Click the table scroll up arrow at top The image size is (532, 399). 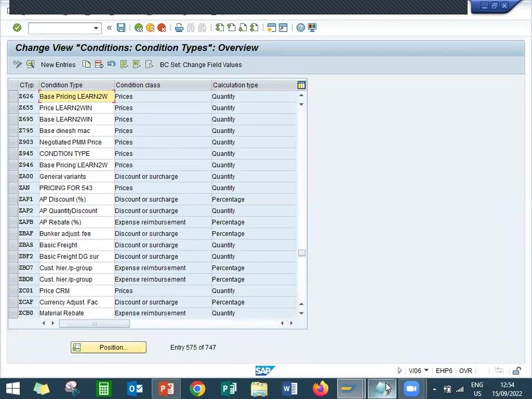301,95
